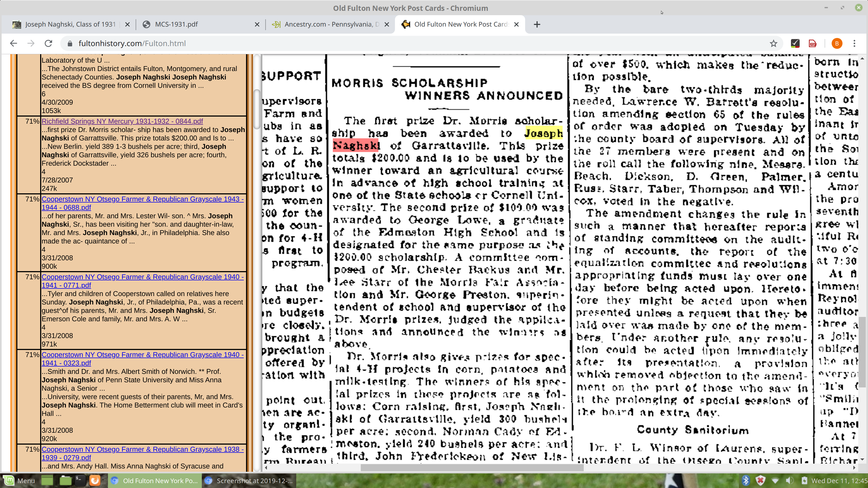The height and width of the screenshot is (488, 868).
Task: Click the show desktop taskbar icon
Action: (x=47, y=481)
